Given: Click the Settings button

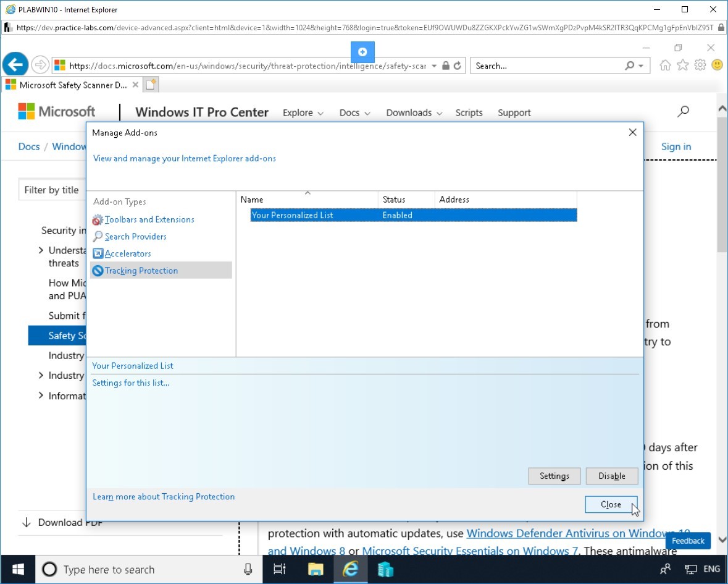Looking at the screenshot, I should [x=554, y=476].
